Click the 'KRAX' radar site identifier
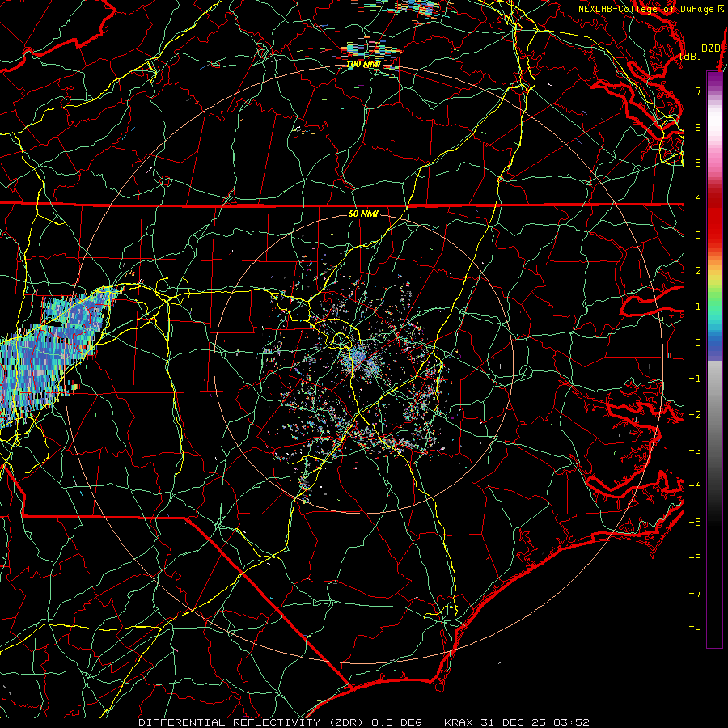728x728 pixels. 460,722
